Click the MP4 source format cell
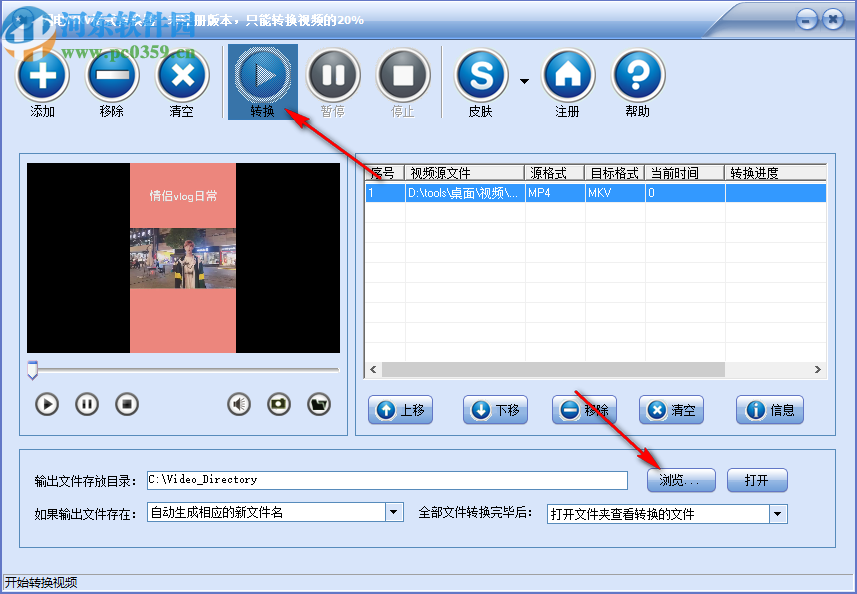This screenshot has width=857, height=594. click(x=555, y=193)
